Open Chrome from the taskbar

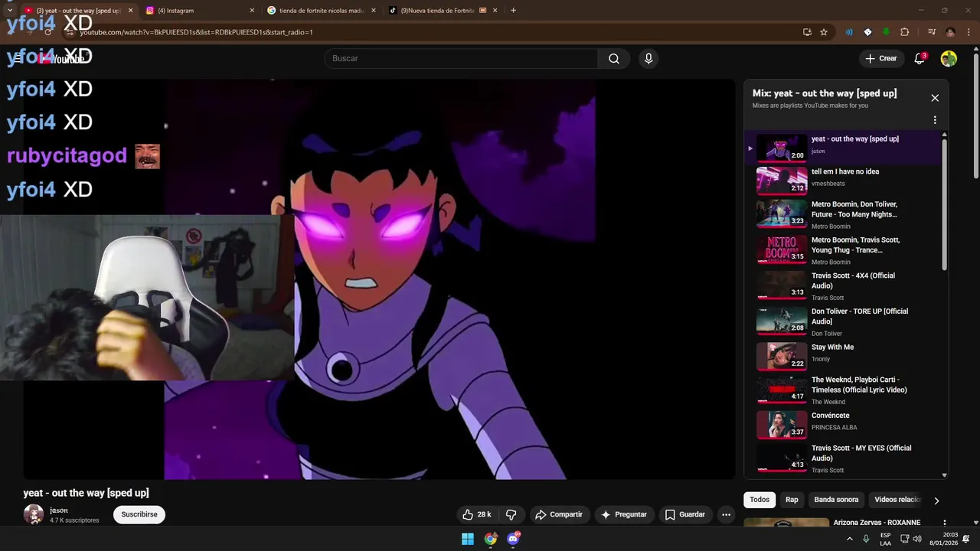(491, 539)
